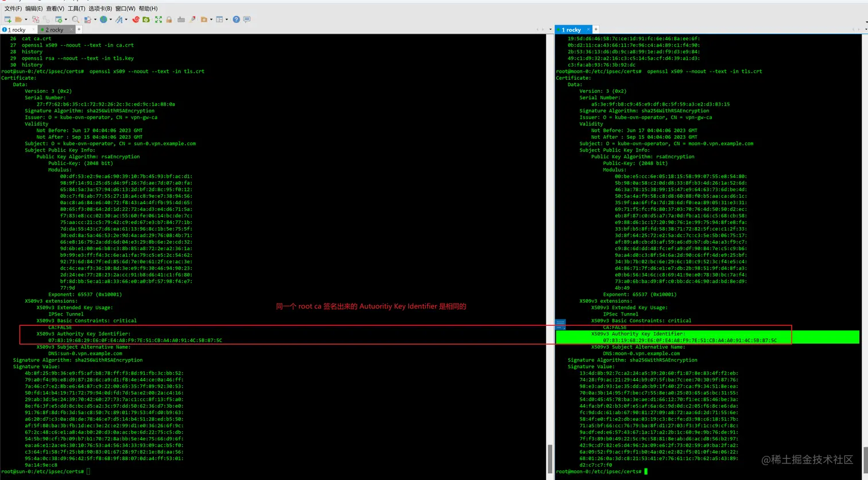The height and width of the screenshot is (480, 868).
Task: Add a new tab in left pane
Action: pyautogui.click(x=79, y=29)
